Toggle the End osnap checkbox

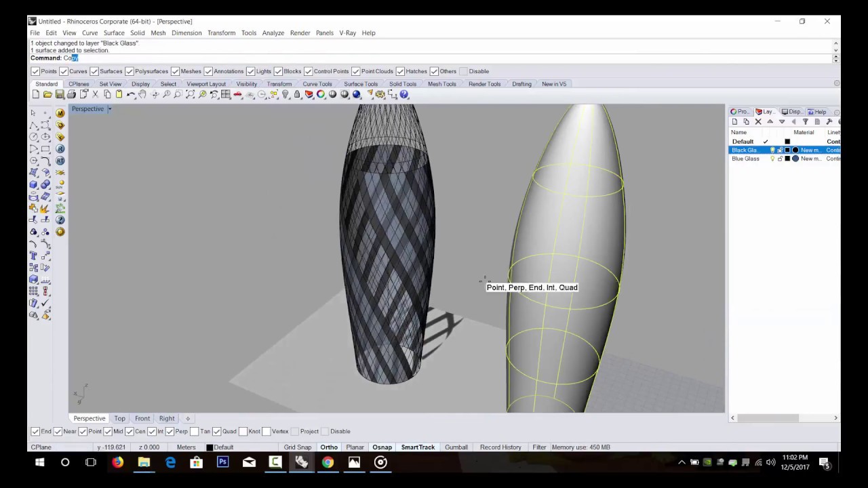(x=35, y=431)
